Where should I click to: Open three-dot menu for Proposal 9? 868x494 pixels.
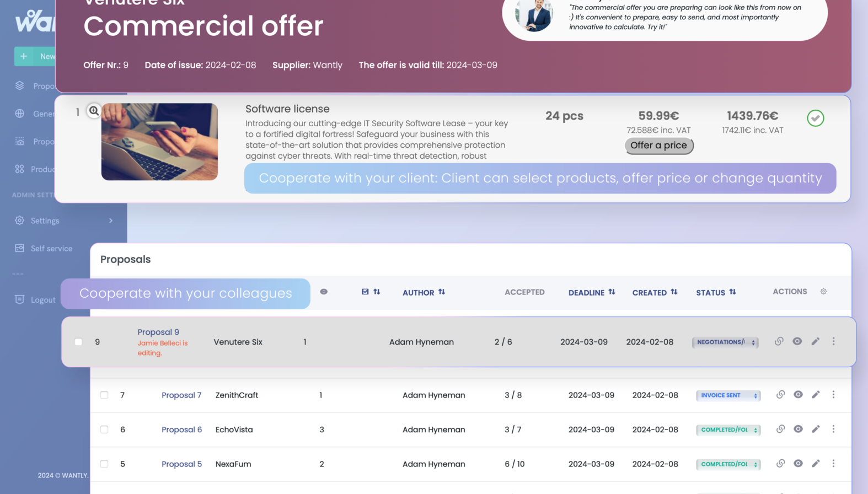coord(833,341)
